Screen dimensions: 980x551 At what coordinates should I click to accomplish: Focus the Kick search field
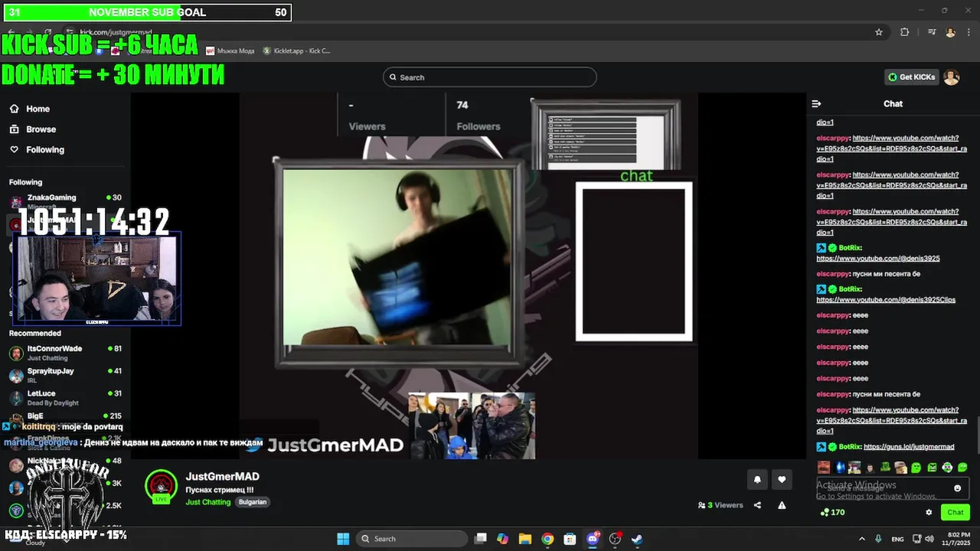pos(490,77)
